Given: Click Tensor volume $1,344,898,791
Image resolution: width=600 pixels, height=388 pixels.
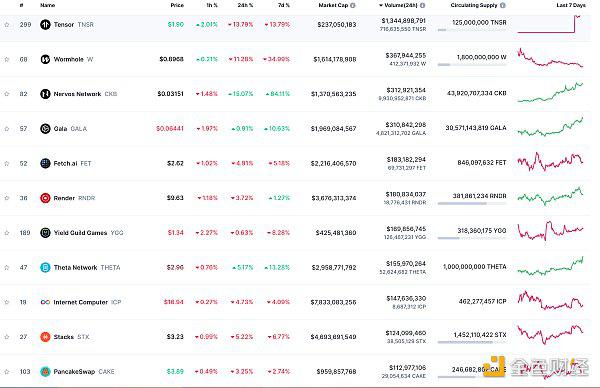Looking at the screenshot, I should [x=404, y=21].
